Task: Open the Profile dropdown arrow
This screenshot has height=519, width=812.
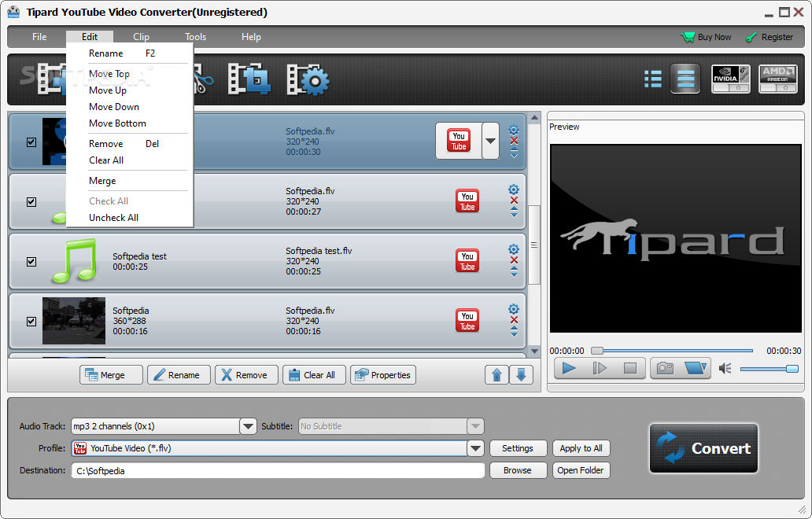Action: [475, 448]
